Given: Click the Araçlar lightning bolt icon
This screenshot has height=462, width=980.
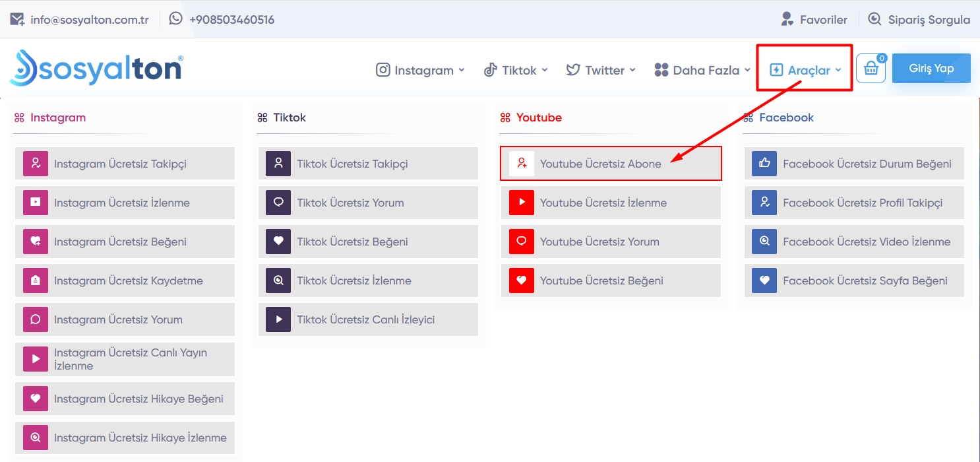Looking at the screenshot, I should [x=776, y=70].
